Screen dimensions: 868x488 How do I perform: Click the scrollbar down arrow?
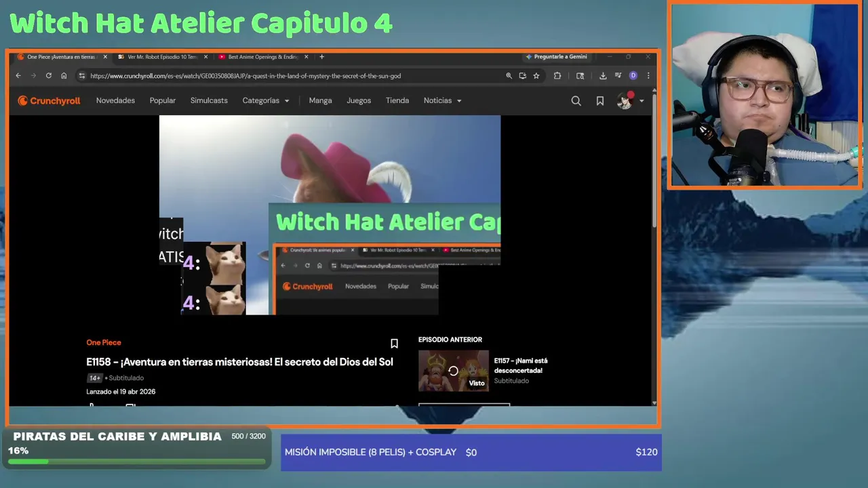click(654, 403)
